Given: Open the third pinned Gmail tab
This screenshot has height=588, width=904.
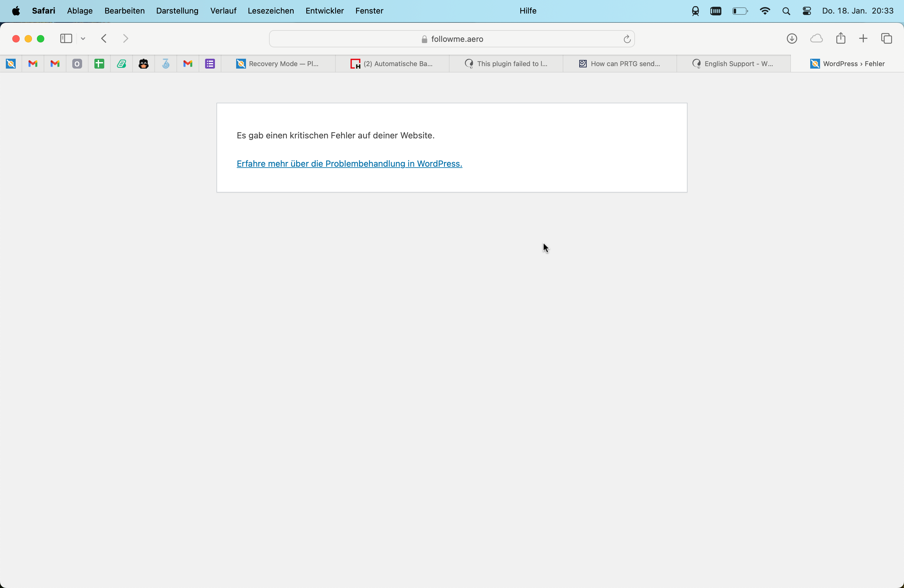Looking at the screenshot, I should (188, 64).
